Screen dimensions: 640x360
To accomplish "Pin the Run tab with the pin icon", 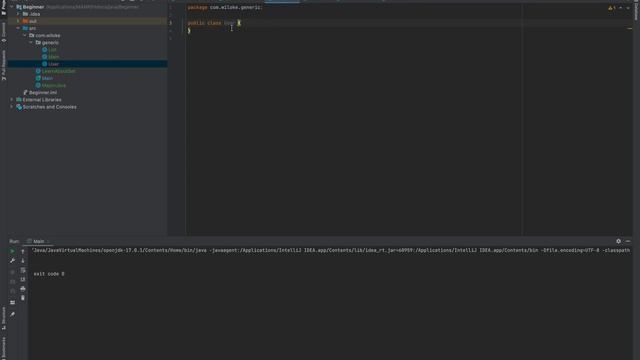I will (x=13, y=314).
